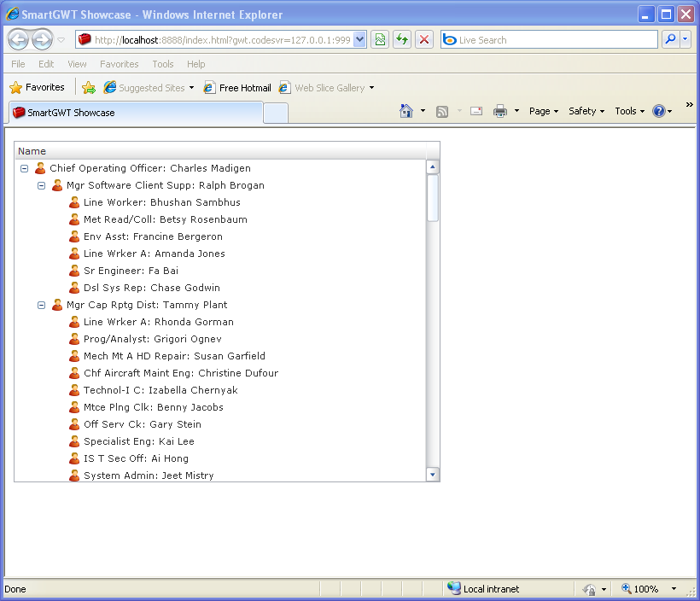The width and height of the screenshot is (700, 601).
Task: Click the person icon beside Fa Bai
Action: point(74,271)
